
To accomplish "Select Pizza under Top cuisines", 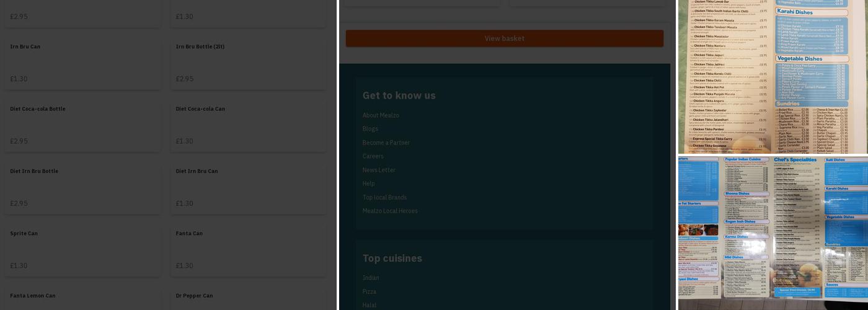I will (x=369, y=291).
